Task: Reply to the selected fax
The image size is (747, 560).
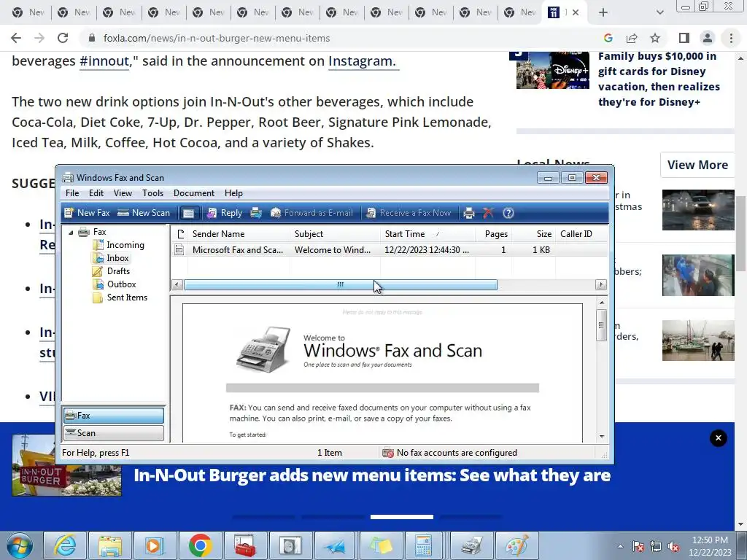Action: click(x=225, y=213)
